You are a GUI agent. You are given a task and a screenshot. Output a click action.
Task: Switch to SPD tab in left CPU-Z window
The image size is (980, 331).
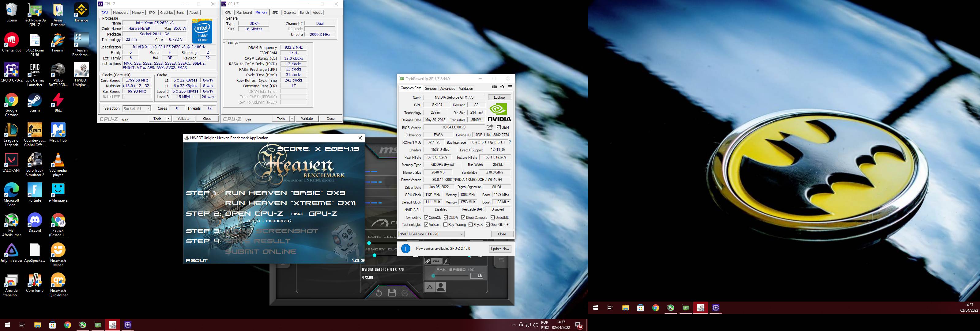pos(152,13)
